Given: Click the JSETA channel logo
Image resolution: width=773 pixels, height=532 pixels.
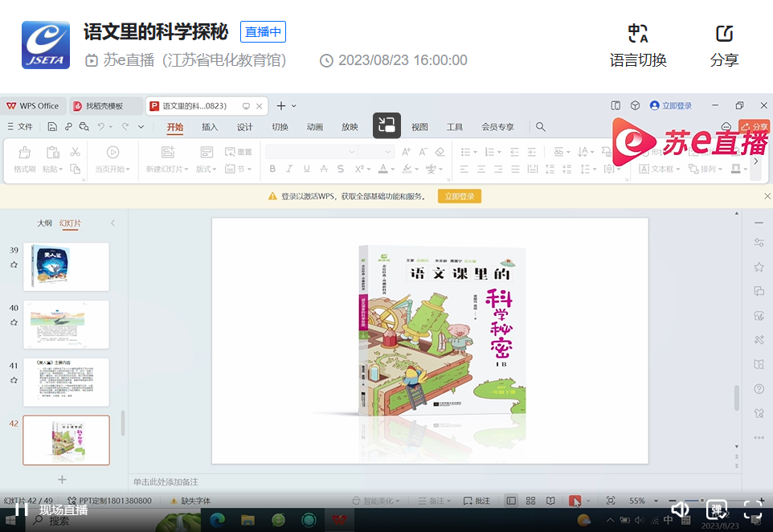Looking at the screenshot, I should 46,45.
